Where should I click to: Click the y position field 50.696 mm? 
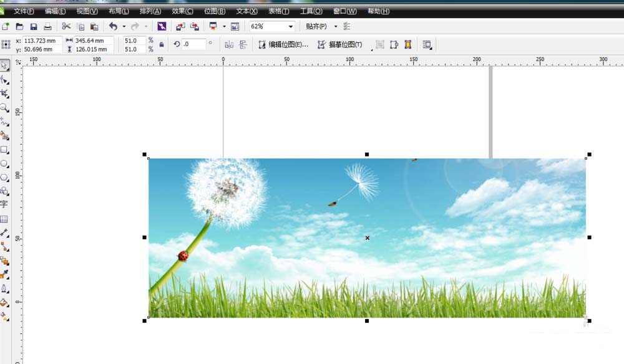click(42, 49)
